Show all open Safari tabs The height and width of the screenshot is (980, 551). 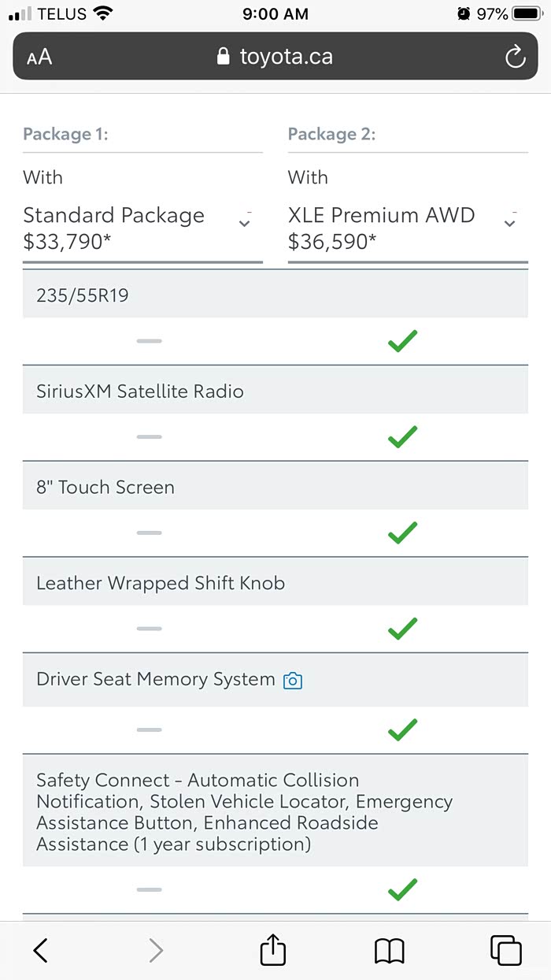505,951
